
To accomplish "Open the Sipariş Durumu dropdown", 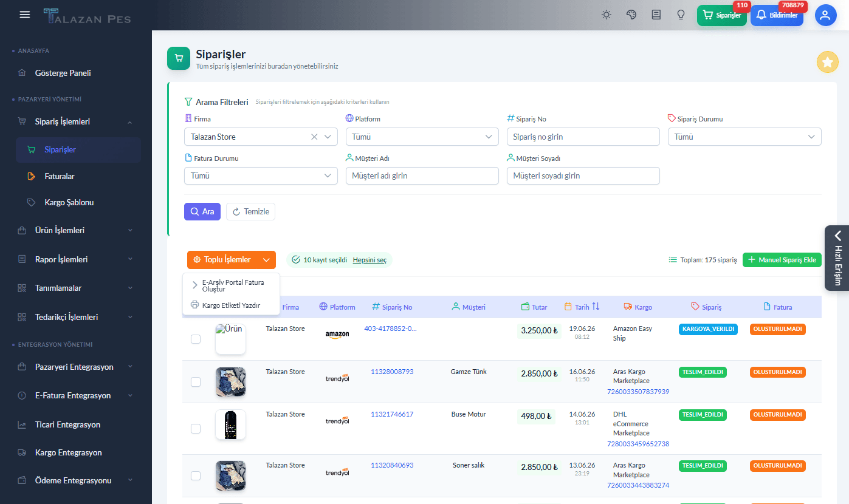I will [744, 137].
